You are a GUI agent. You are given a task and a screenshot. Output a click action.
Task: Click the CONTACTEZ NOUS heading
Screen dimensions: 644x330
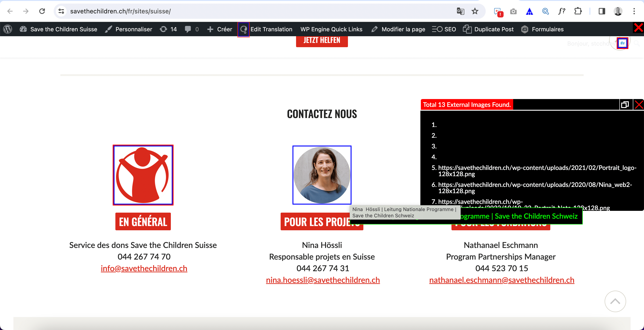point(322,114)
